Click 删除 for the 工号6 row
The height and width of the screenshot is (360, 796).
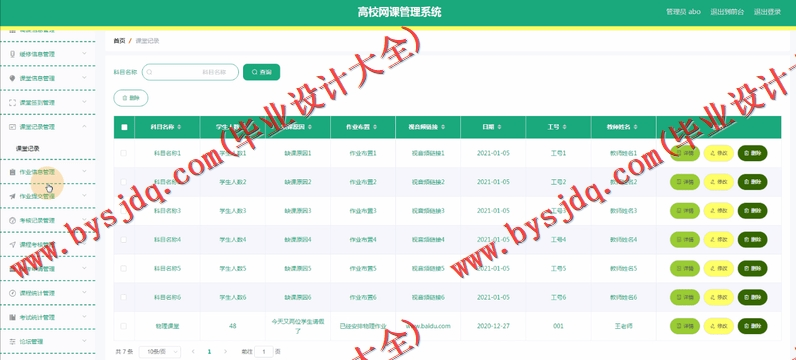pyautogui.click(x=752, y=297)
